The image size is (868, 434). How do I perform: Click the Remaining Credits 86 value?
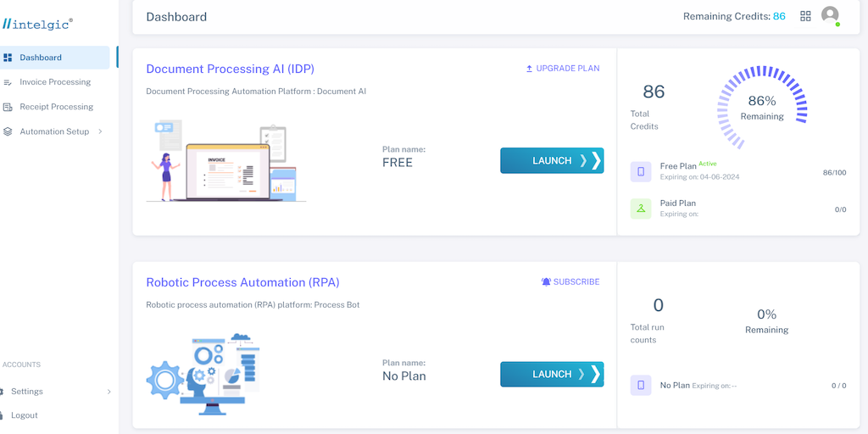tap(779, 17)
